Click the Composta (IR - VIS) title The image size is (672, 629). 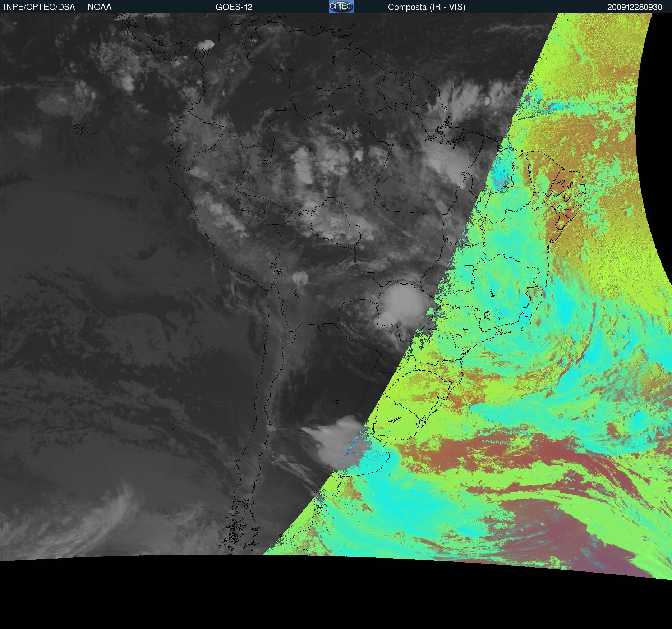pos(427,7)
